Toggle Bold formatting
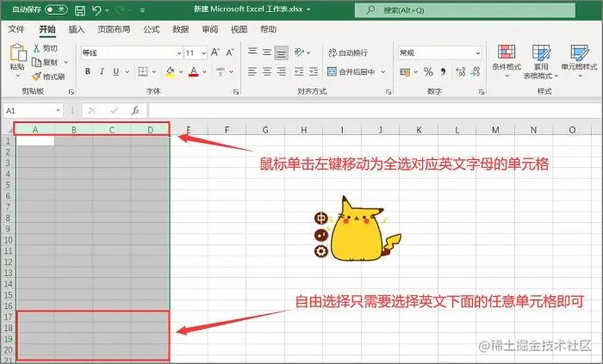 (88, 71)
